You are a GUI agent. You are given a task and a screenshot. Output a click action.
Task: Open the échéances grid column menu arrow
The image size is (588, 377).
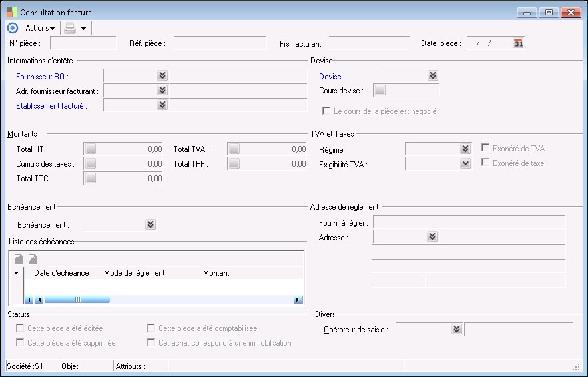(17, 273)
